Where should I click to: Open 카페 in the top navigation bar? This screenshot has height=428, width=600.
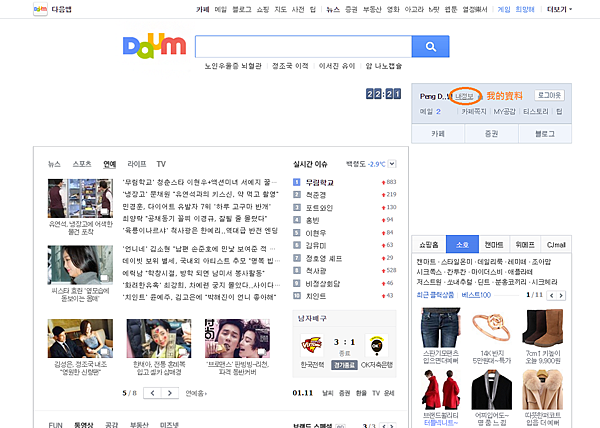[202, 9]
